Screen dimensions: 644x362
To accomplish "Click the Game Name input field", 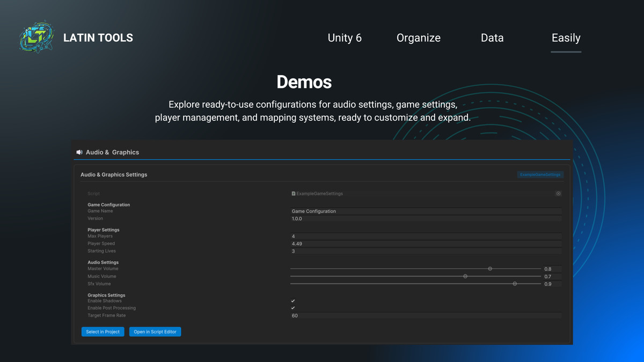I will tap(426, 211).
